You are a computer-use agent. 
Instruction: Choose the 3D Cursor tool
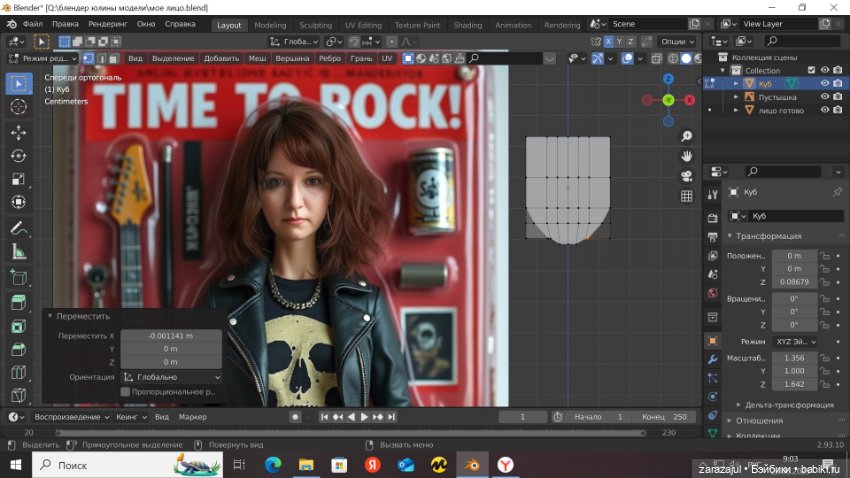pyautogui.click(x=19, y=107)
